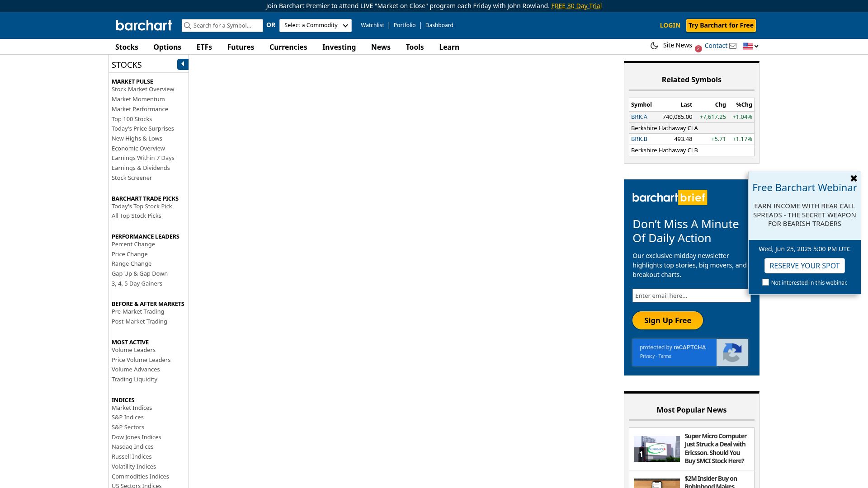Image resolution: width=868 pixels, height=488 pixels.
Task: Open the Currencies menu
Action: 288,47
